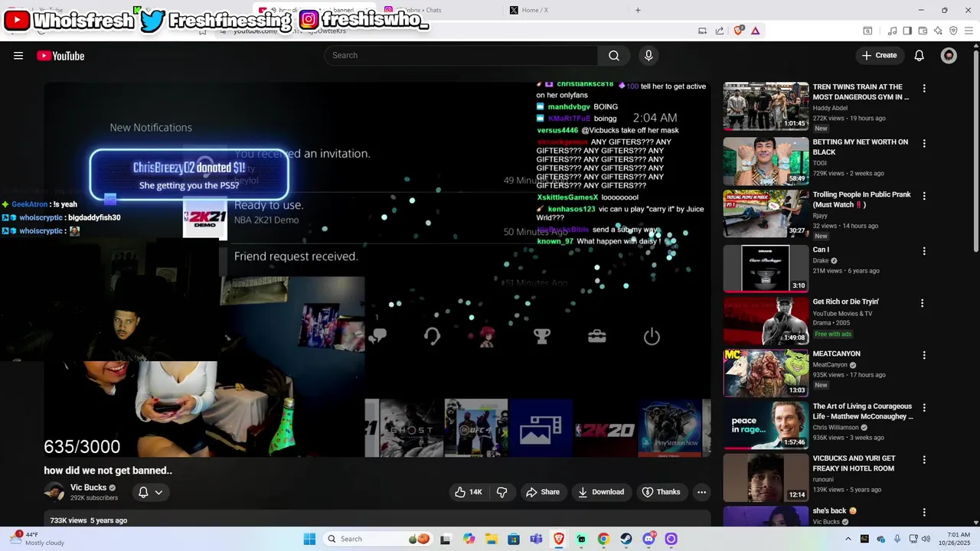The width and height of the screenshot is (980, 551).
Task: Open the Brave VPN shield icon
Action: (x=953, y=31)
